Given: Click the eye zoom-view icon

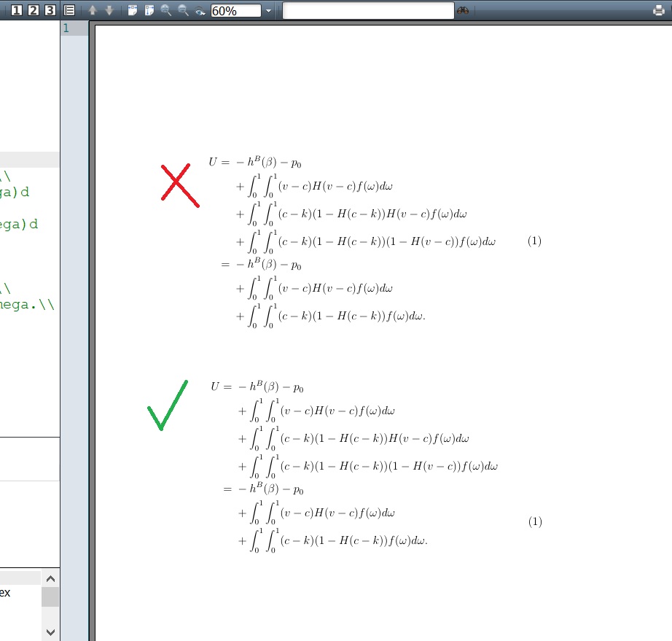Looking at the screenshot, I should 200,11.
